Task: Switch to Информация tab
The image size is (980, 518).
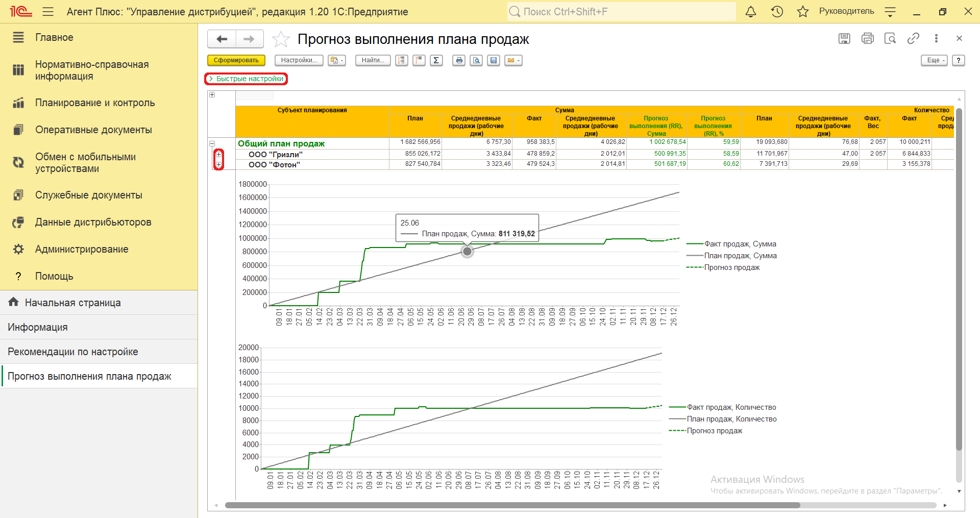Action: (99, 327)
